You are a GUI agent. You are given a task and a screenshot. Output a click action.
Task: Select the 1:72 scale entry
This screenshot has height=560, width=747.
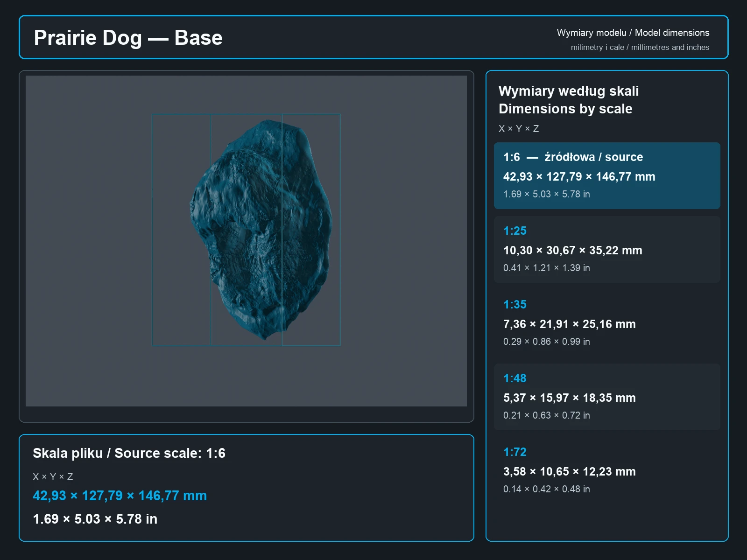pyautogui.click(x=607, y=470)
